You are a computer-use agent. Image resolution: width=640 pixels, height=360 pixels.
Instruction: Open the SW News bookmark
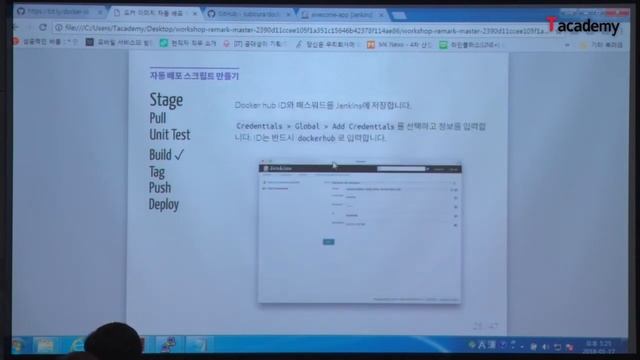399,44
